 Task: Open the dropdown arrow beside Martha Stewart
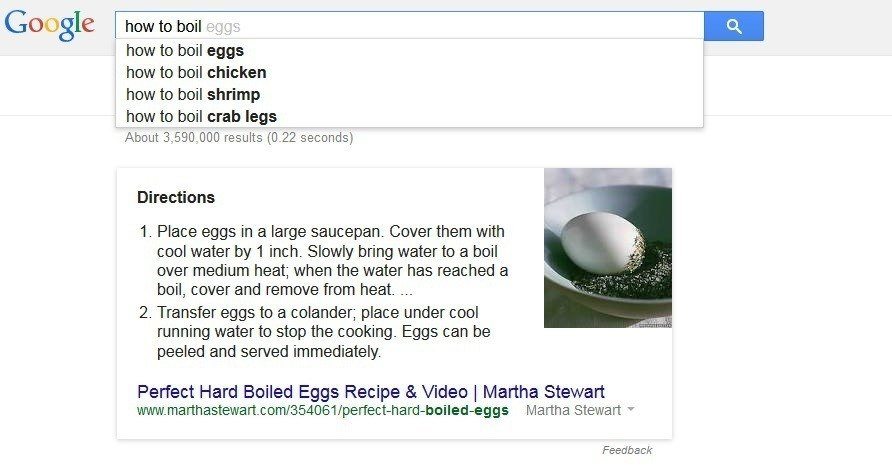(x=630, y=409)
